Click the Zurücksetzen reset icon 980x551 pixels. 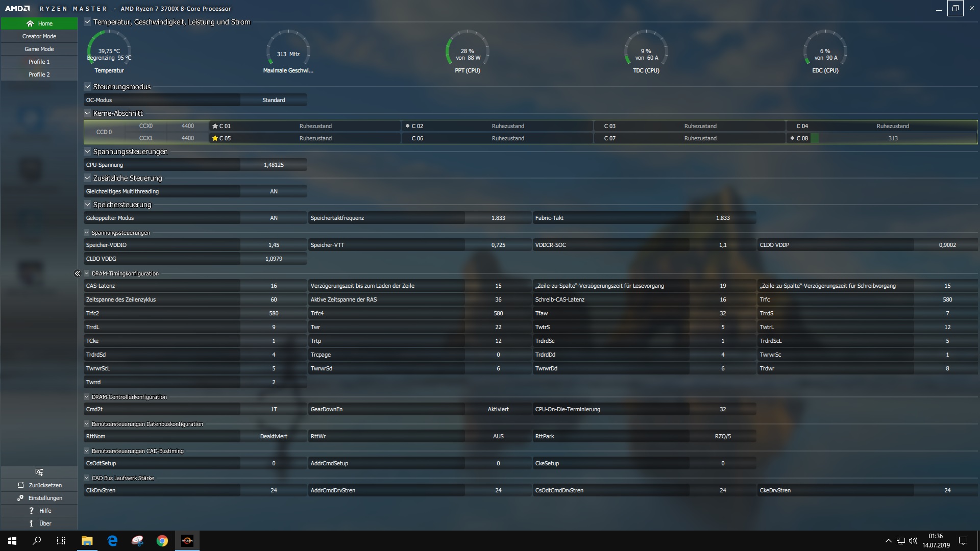[21, 485]
